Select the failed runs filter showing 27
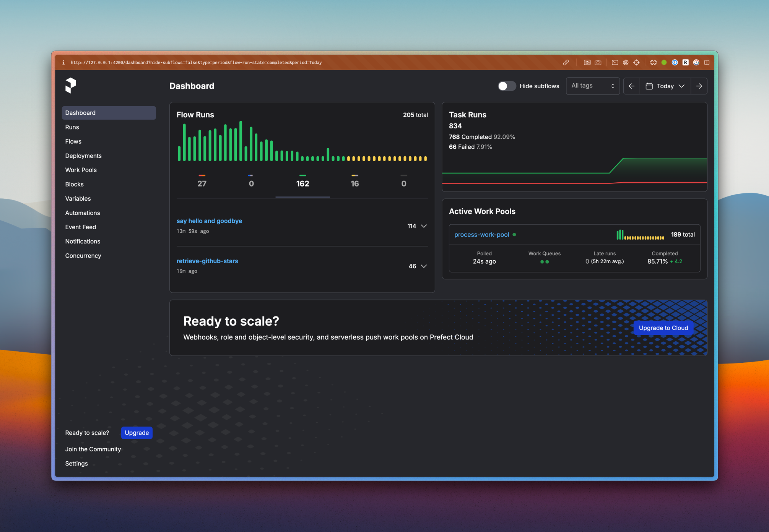Viewport: 769px width, 532px height. (x=202, y=181)
